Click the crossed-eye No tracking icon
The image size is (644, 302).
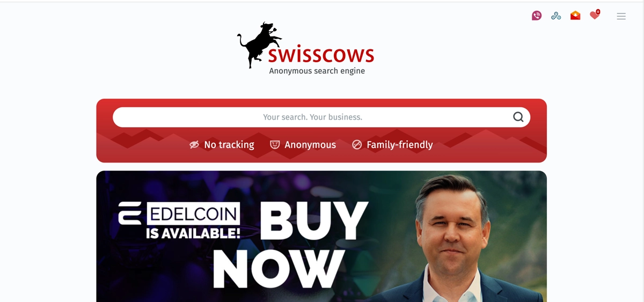tap(194, 145)
